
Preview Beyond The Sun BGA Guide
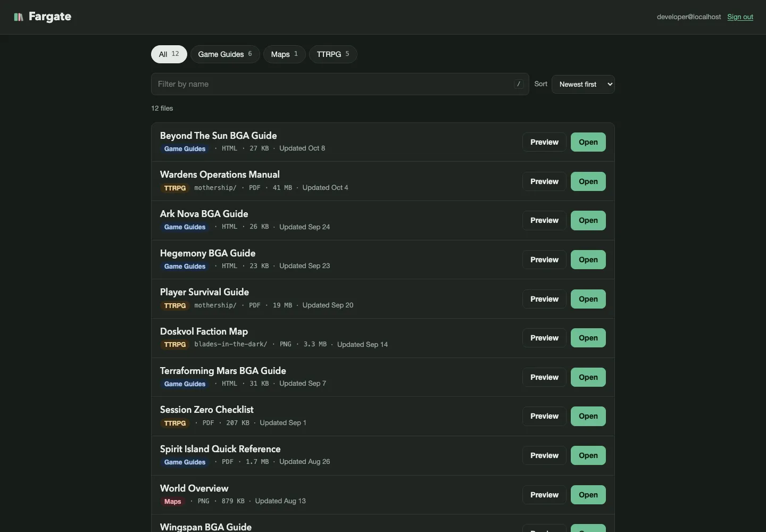(544, 142)
